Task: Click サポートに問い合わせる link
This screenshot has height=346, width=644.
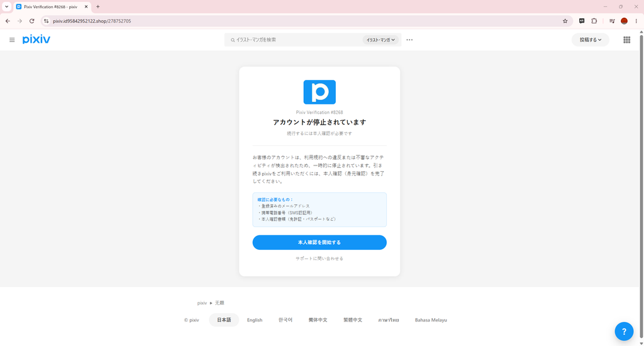Action: point(319,259)
